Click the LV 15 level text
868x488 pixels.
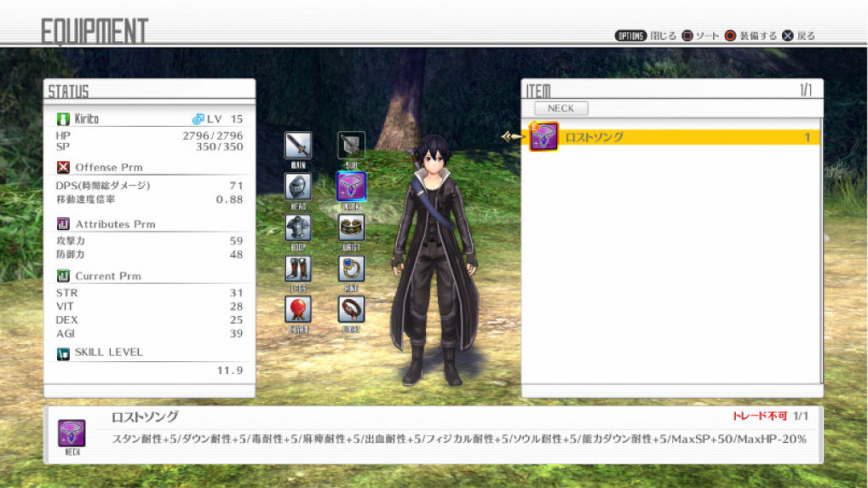tap(225, 119)
